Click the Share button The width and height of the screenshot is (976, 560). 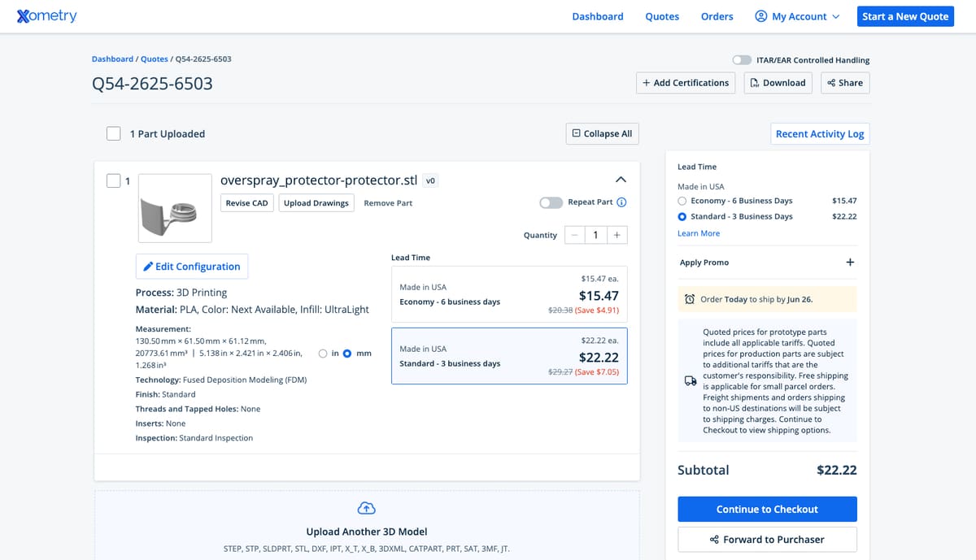(x=845, y=83)
